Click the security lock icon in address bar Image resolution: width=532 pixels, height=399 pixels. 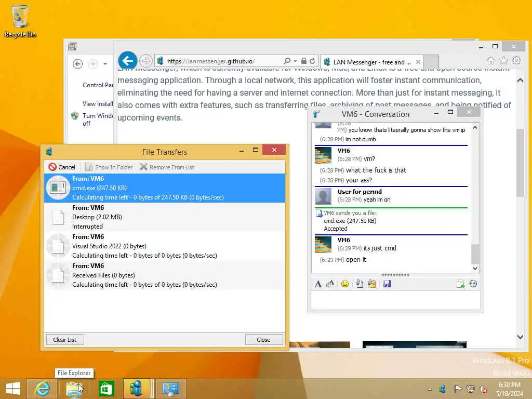pyautogui.click(x=303, y=61)
